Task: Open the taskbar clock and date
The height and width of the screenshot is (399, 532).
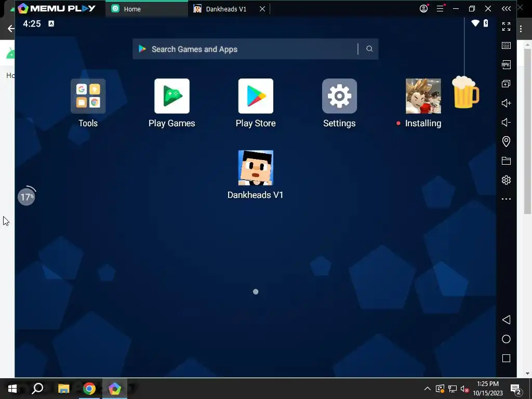Action: [487, 389]
